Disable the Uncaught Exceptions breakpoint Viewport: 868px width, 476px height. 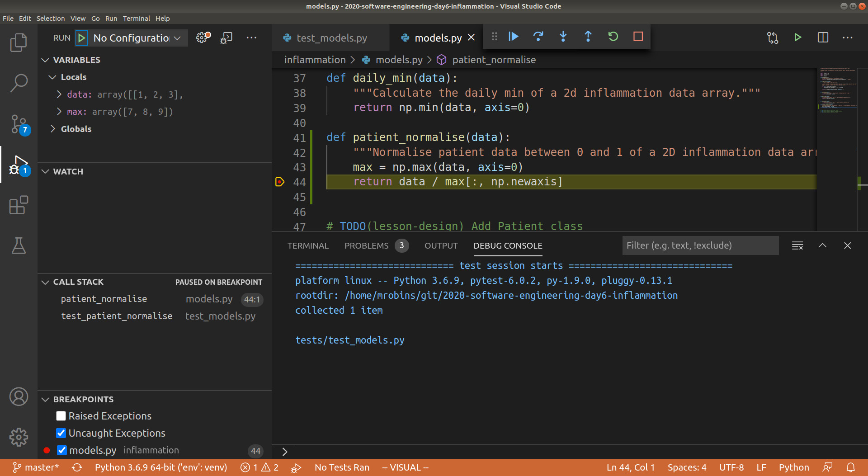pos(61,433)
